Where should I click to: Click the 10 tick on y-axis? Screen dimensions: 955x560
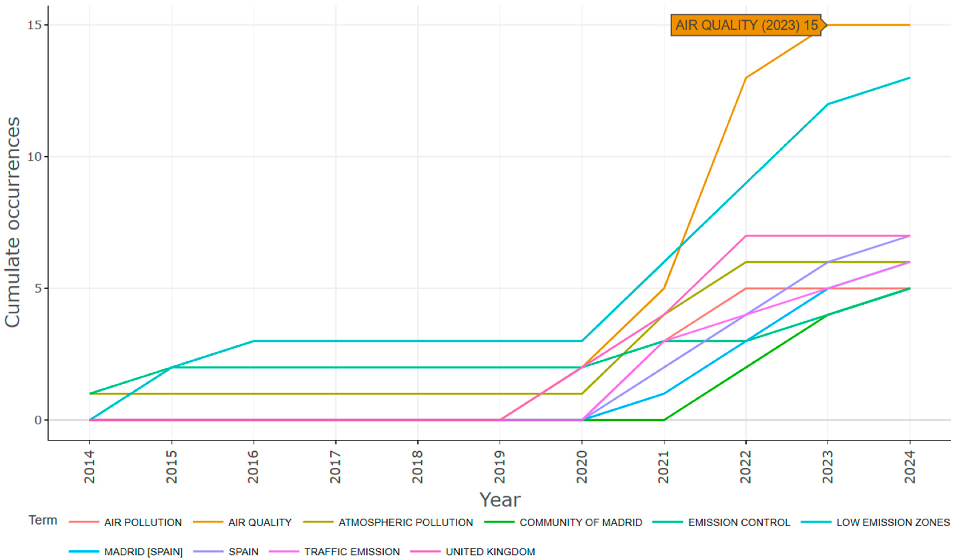click(x=34, y=156)
